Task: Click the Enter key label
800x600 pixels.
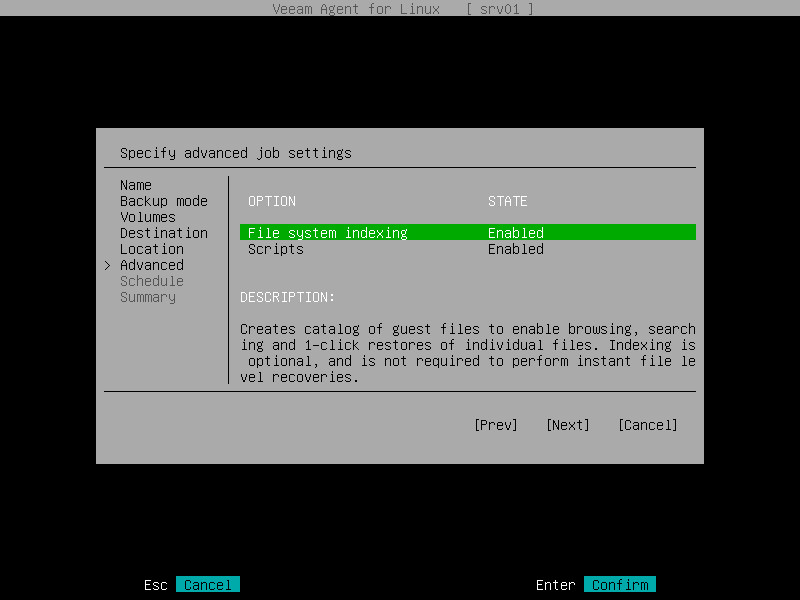Action: pos(556,585)
